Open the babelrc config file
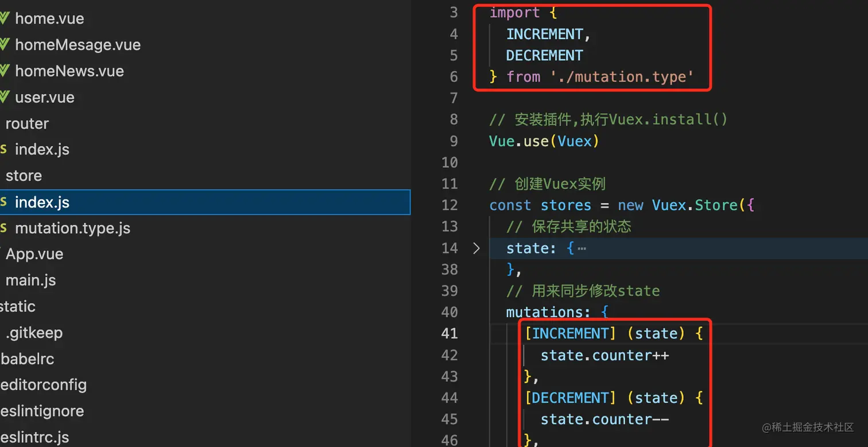This screenshot has width=868, height=447. coord(27,359)
